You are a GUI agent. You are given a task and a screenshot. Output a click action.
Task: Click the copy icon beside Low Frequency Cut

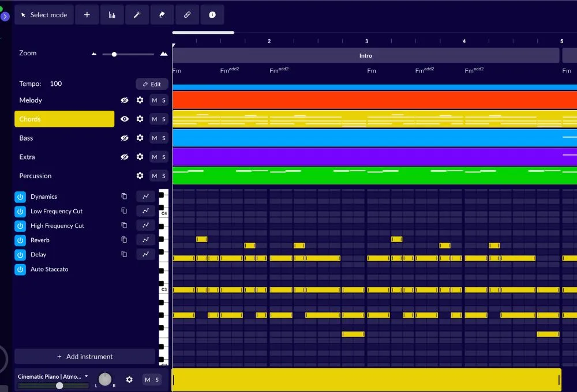[x=124, y=211]
